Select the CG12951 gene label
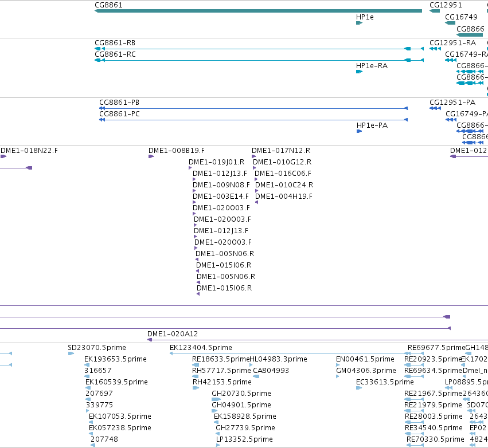488x448 pixels. click(x=446, y=5)
